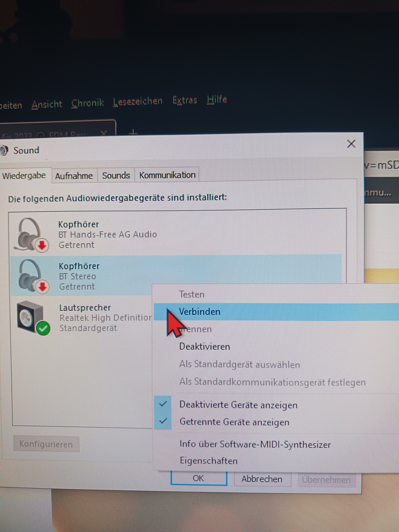Open 'Info über Software-MIDI-Synthesizer' entry
This screenshot has height=532, width=399.
pos(255,444)
